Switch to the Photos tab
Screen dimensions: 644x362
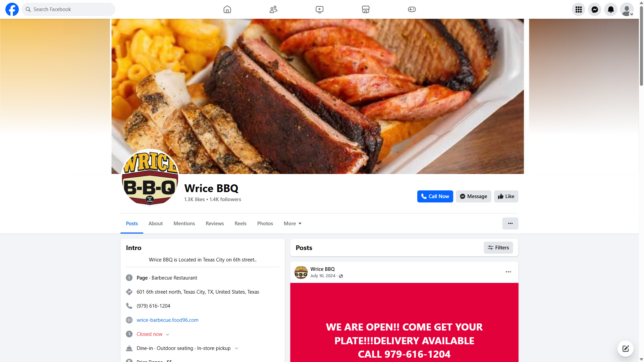click(x=265, y=224)
